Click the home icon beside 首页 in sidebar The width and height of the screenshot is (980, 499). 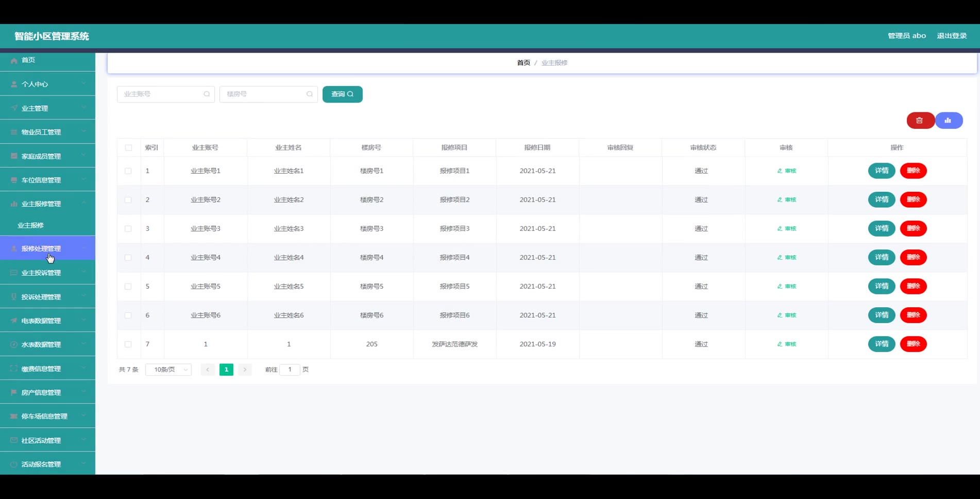(14, 60)
